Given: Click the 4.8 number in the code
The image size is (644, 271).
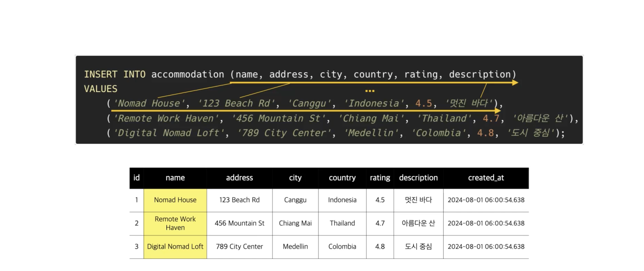Looking at the screenshot, I should pos(486,133).
